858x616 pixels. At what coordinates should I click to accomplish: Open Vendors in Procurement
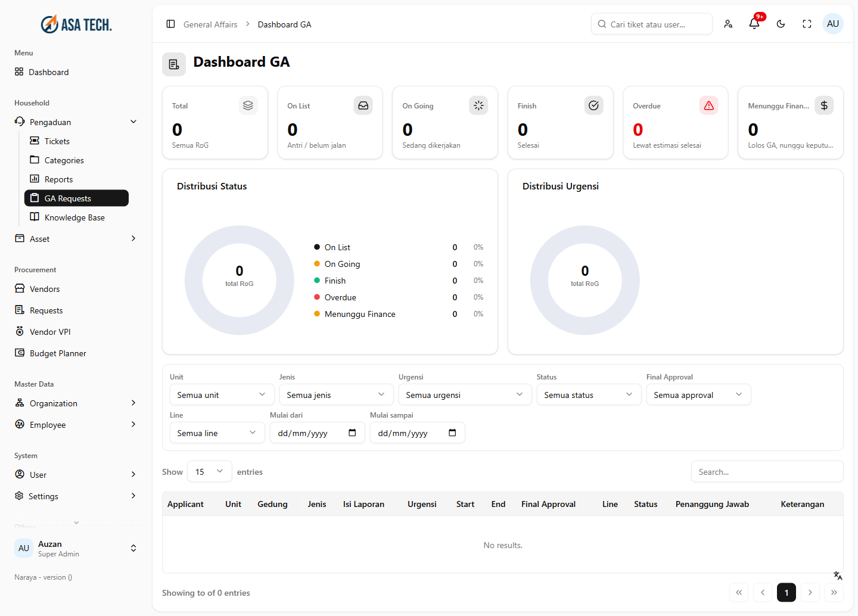pyautogui.click(x=76, y=289)
